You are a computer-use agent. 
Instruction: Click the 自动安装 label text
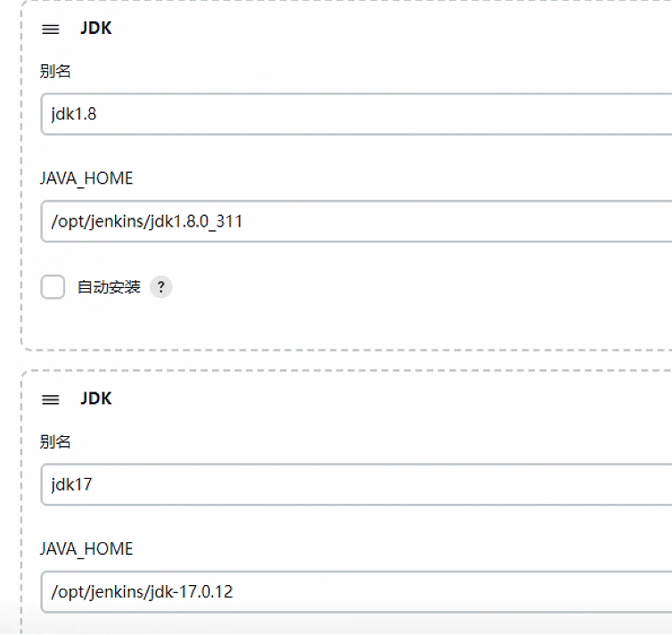(x=109, y=287)
